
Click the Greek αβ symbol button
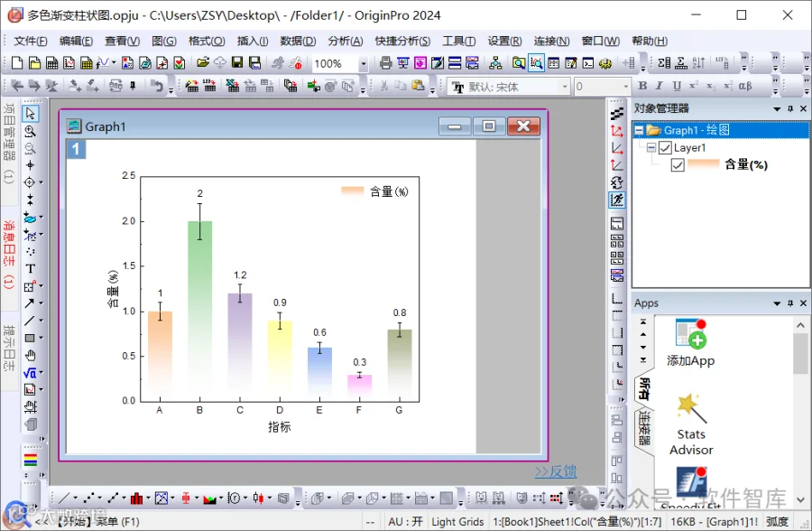point(744,86)
